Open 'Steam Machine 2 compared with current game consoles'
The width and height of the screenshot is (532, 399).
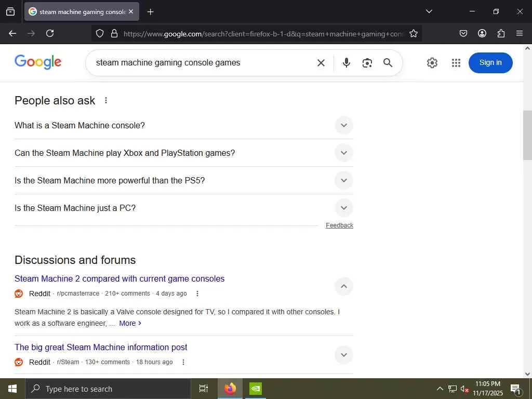[x=119, y=278]
